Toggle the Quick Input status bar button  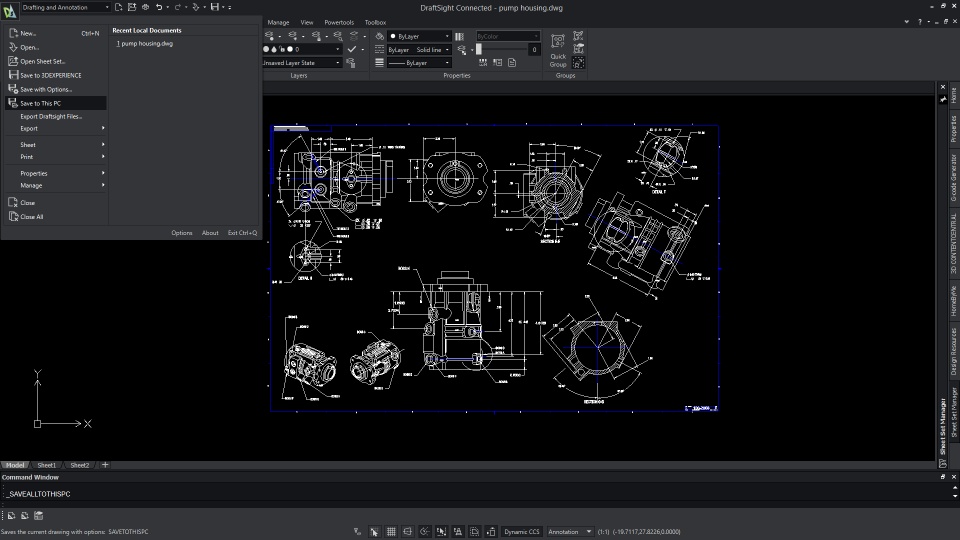coord(474,531)
